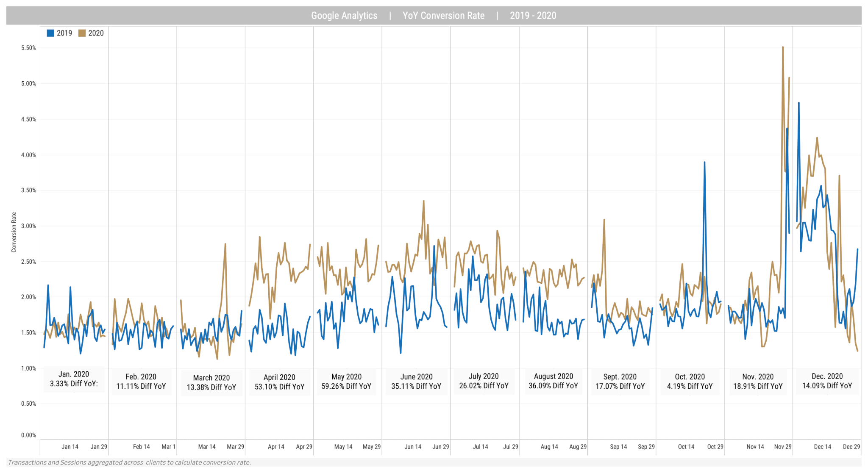Click the Oct 29 x-axis label
Screen dimensions: 868x473
click(715, 447)
